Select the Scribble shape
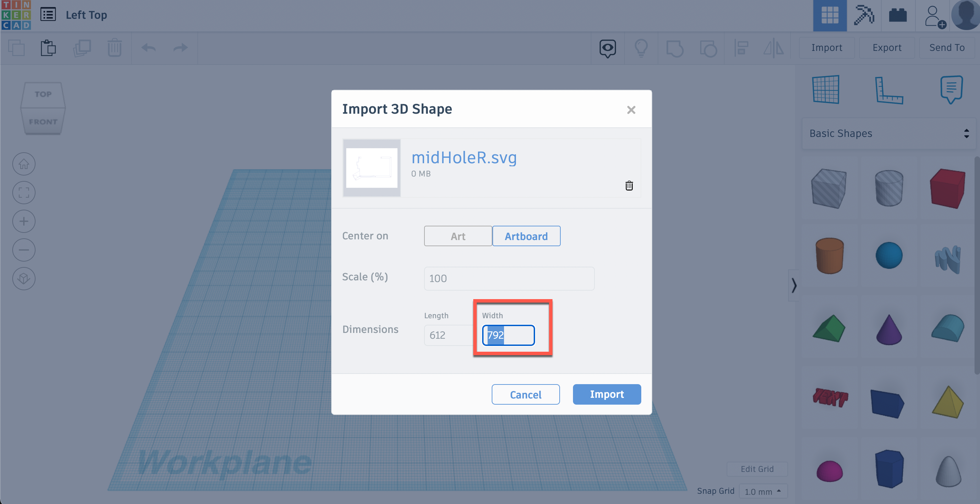The image size is (980, 504). 948,260
